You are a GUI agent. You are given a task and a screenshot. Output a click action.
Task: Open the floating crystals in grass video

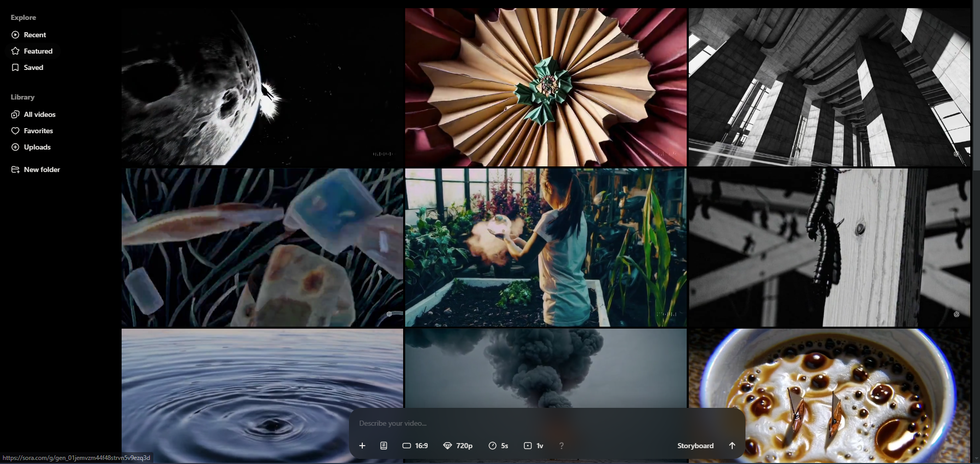tap(262, 248)
